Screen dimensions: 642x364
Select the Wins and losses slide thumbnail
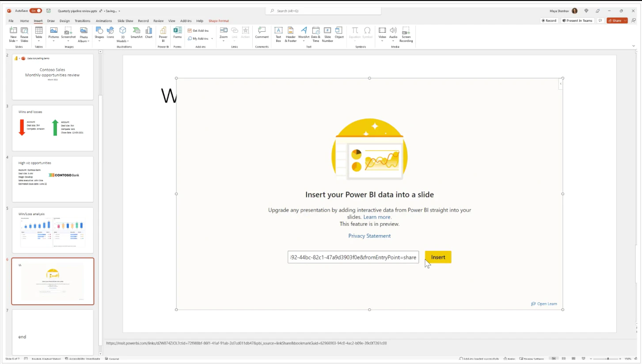[x=53, y=128]
